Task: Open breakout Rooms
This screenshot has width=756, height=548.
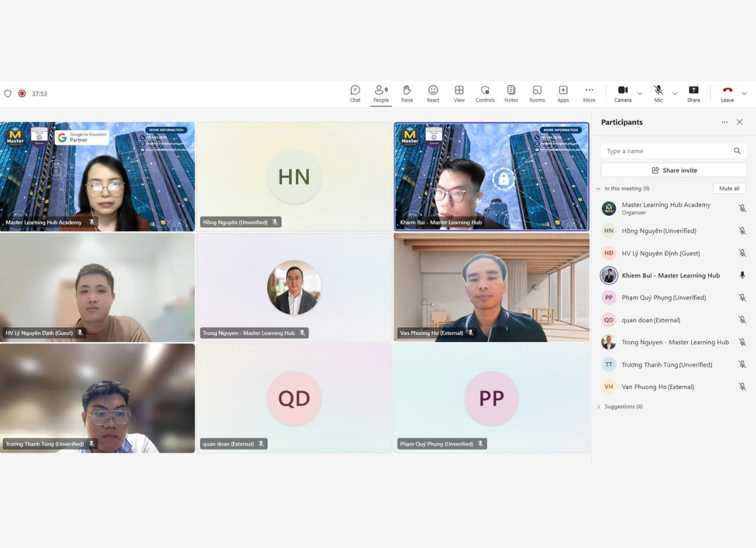Action: pos(537,93)
